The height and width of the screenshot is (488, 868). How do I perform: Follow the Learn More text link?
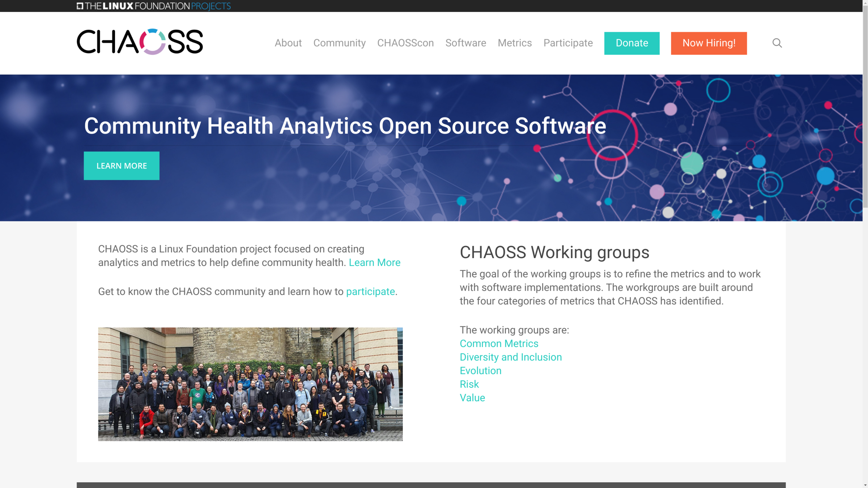coord(374,262)
